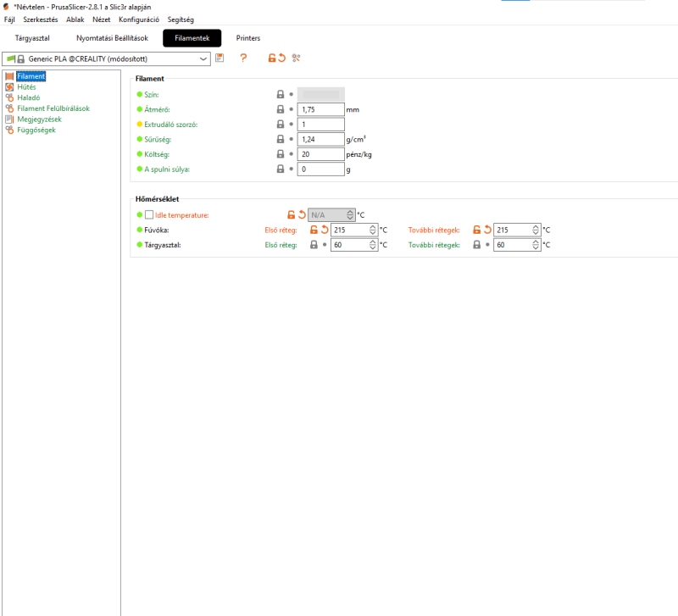Save the current filament preset icon

coord(220,58)
